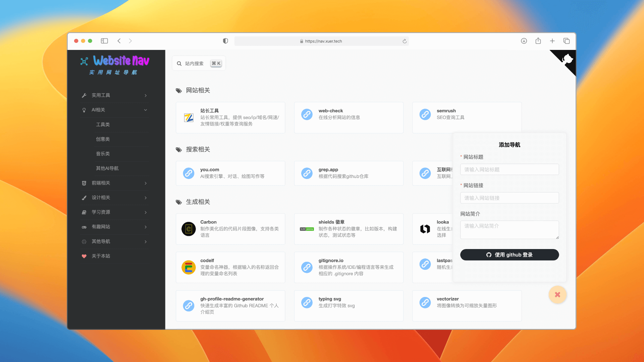
Task: Click the 添加导航 panel title
Action: (x=509, y=145)
